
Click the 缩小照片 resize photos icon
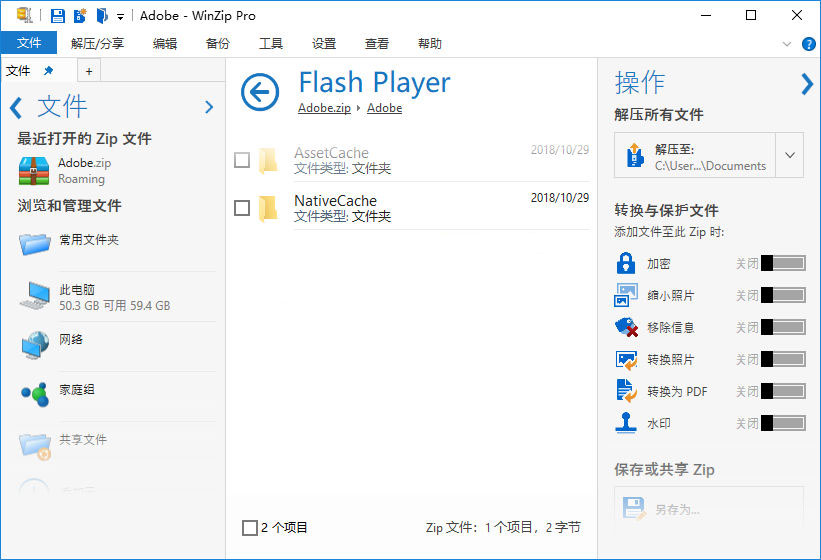[x=626, y=295]
